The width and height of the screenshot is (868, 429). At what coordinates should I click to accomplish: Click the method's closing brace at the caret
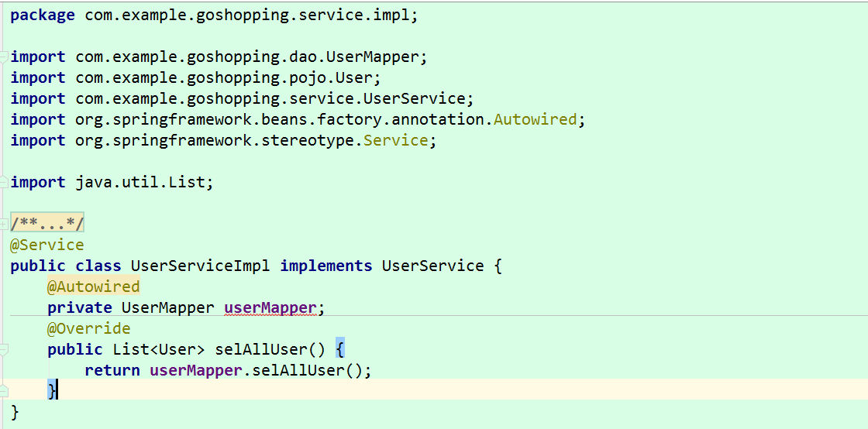click(52, 391)
